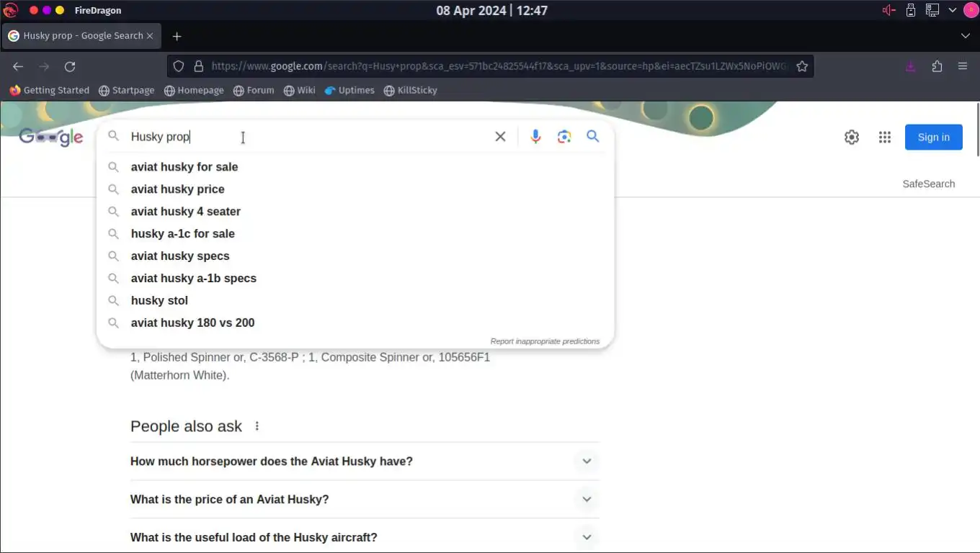Choose suggestion aviat husky specs
This screenshot has height=553, width=980.
(355, 256)
